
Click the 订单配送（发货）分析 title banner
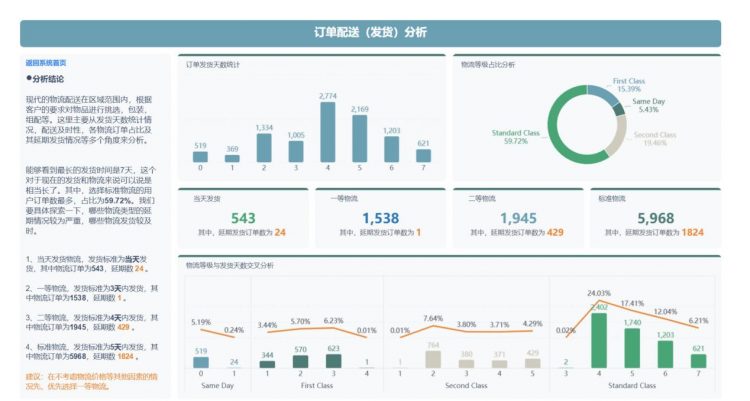tap(370, 33)
